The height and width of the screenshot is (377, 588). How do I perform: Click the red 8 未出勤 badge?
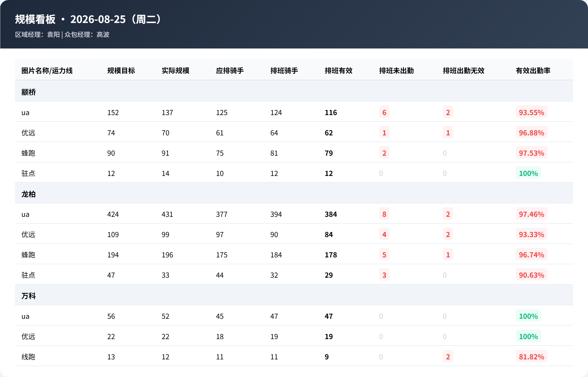(384, 214)
